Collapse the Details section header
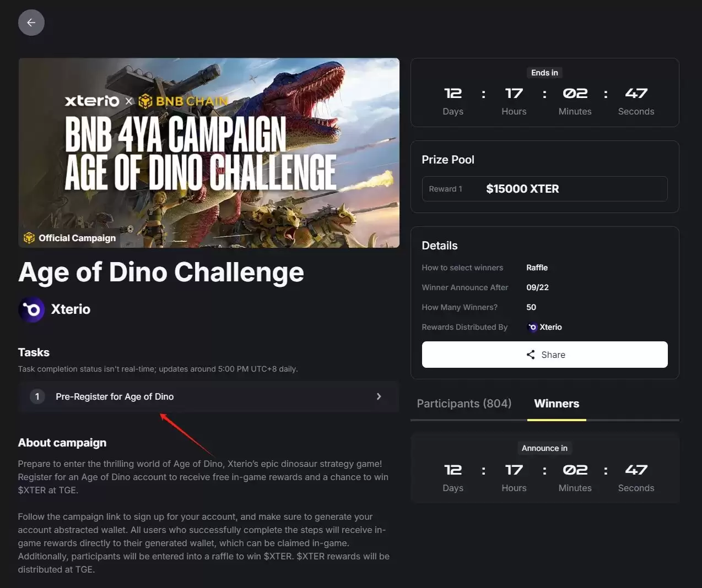 pos(440,246)
